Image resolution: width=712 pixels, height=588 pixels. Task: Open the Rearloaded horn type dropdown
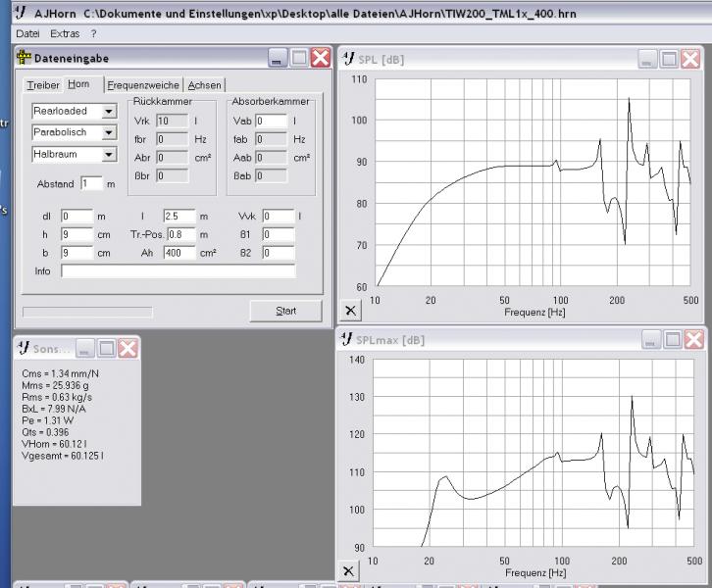[109, 111]
